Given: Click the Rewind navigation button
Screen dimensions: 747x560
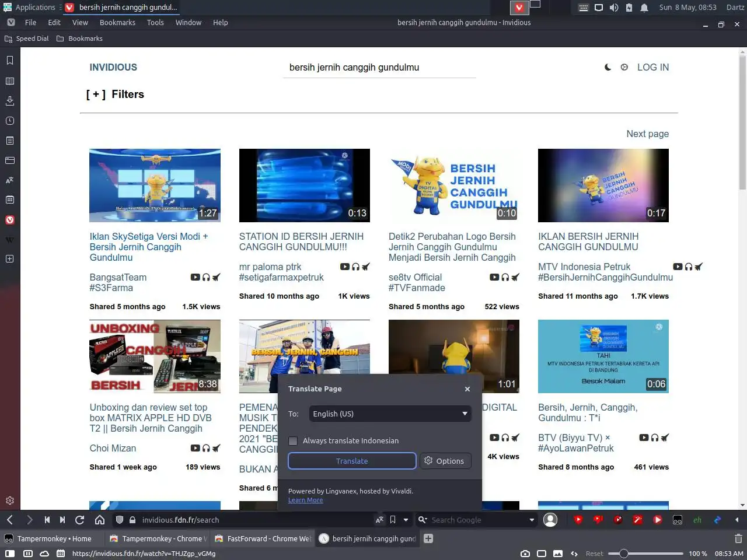Looking at the screenshot, I should click(x=47, y=520).
